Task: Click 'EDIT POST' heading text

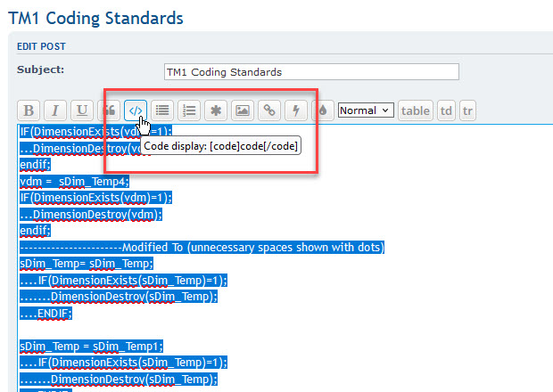Action: [x=41, y=46]
